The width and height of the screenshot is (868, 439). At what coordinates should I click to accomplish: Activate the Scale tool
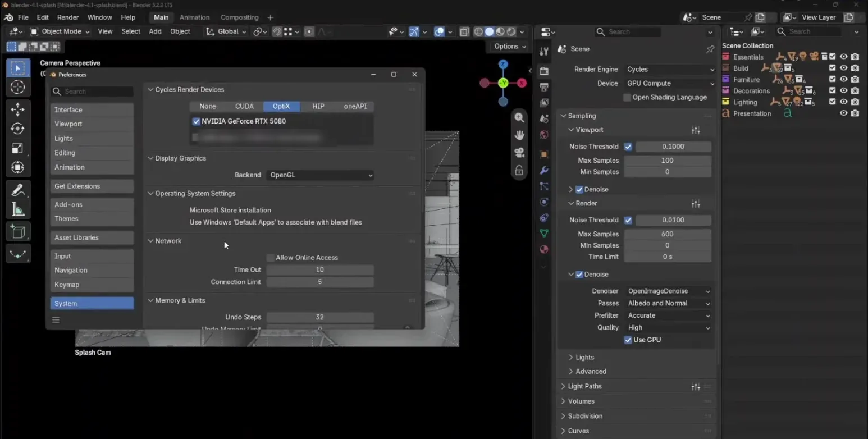18,148
